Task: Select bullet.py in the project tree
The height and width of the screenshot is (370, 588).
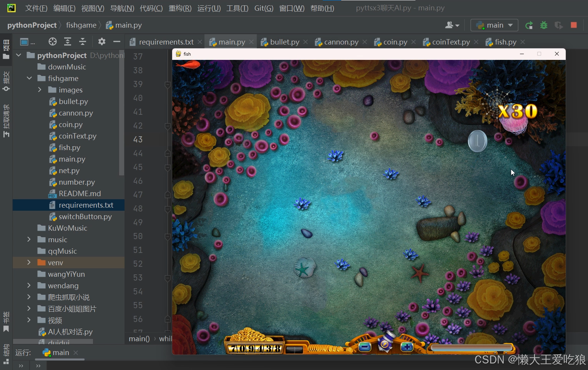Action: tap(73, 101)
